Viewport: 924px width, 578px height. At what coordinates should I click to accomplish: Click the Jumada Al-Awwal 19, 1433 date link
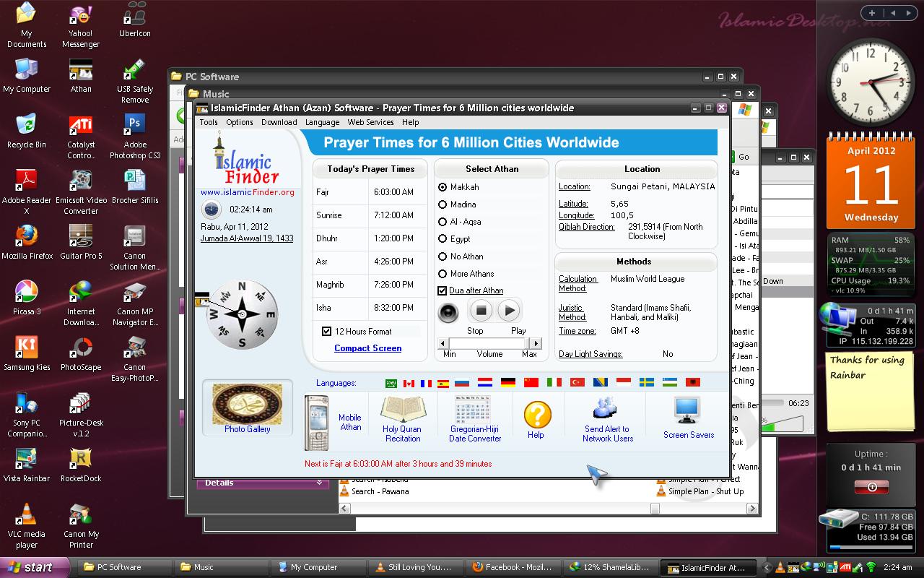[247, 238]
